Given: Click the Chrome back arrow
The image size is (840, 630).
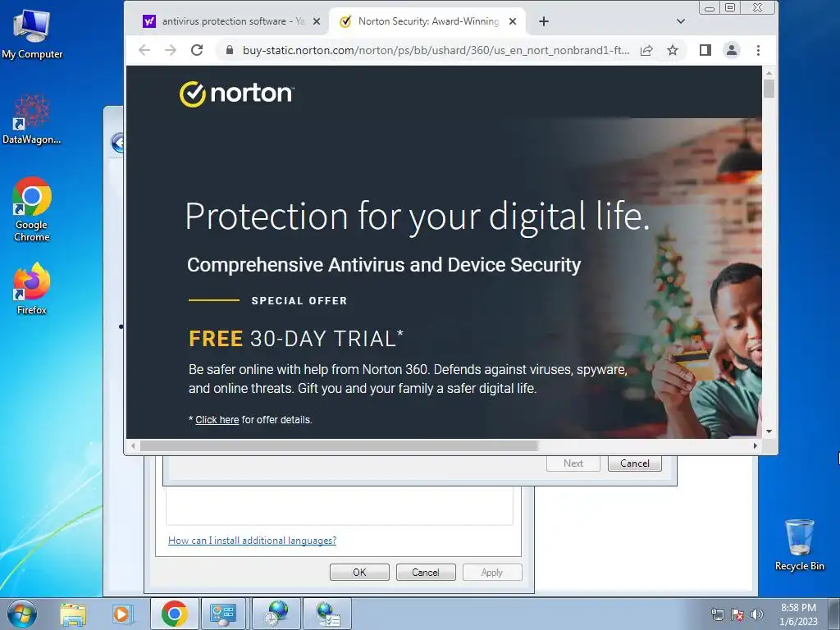Looking at the screenshot, I should [144, 50].
